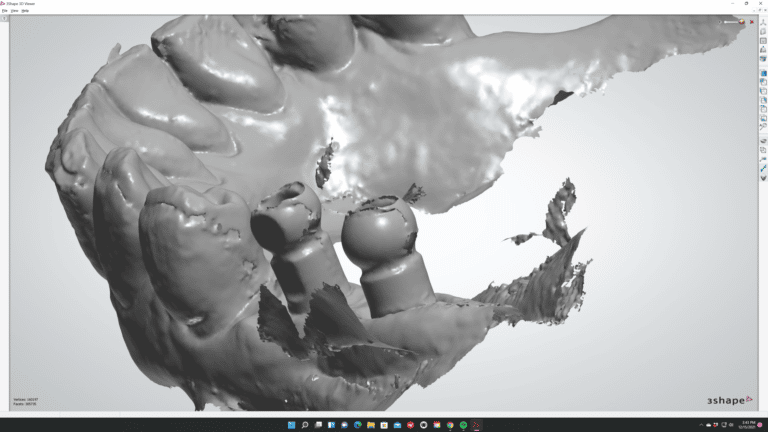Viewport: 768px width, 432px height.
Task: Click the model-with-blue-tip icon in the right toolbar
Action: (x=763, y=49)
